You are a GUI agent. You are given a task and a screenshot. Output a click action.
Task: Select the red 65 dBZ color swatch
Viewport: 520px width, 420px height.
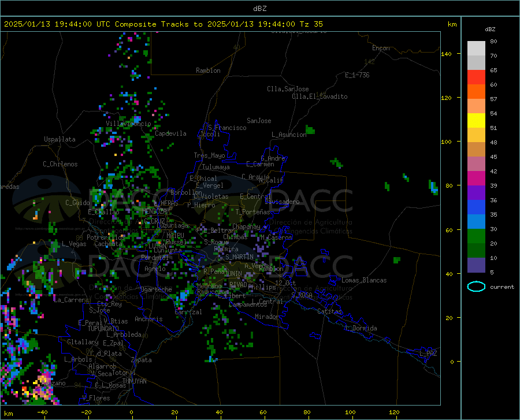(x=476, y=77)
